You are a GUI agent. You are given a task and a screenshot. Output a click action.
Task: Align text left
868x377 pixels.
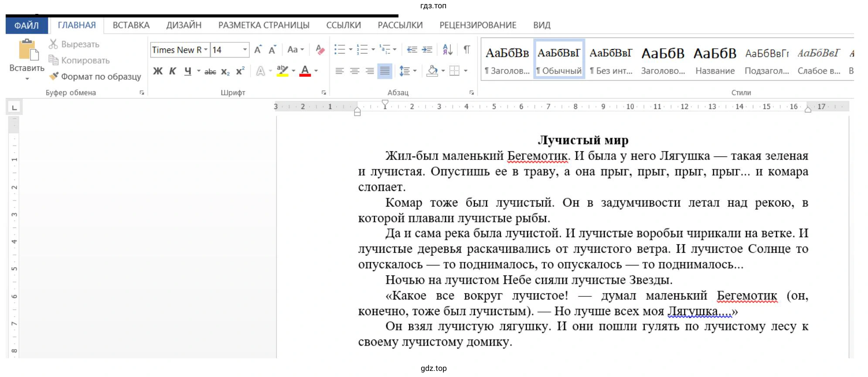pyautogui.click(x=340, y=71)
